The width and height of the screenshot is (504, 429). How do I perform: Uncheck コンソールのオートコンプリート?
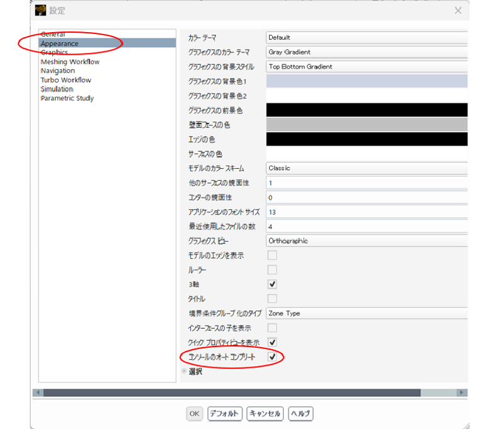(x=272, y=357)
